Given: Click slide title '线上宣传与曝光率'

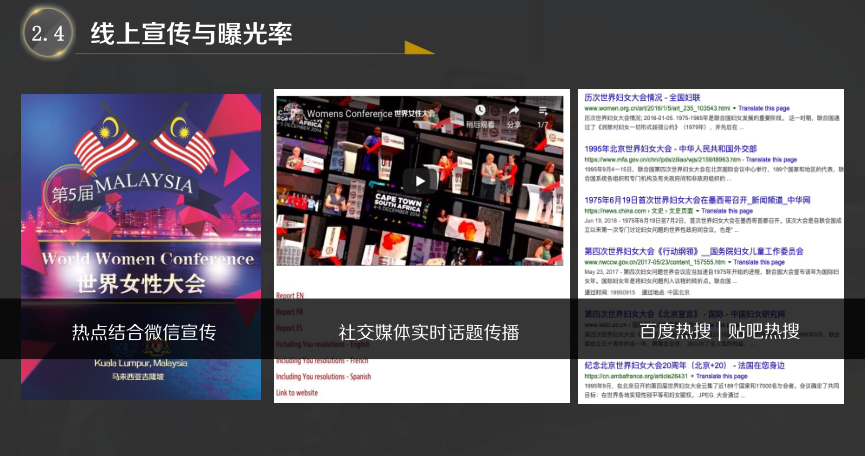Looking at the screenshot, I should (x=191, y=34).
